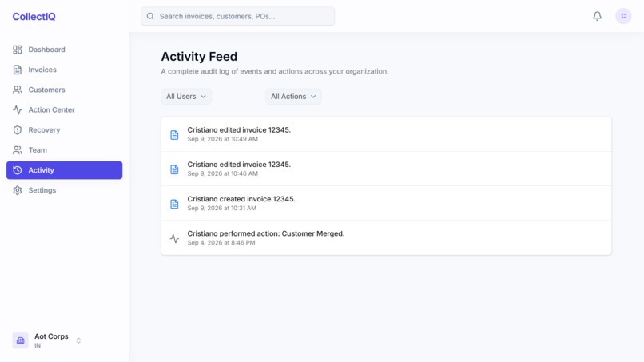
Task: Expand the All Actions filter dropdown
Action: tap(293, 97)
